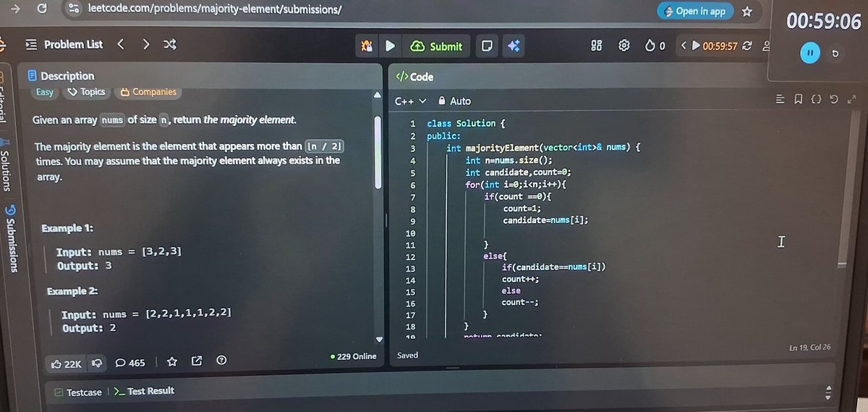Screen dimensions: 868x412
Task: Bookmark this page with the star
Action: point(747,11)
